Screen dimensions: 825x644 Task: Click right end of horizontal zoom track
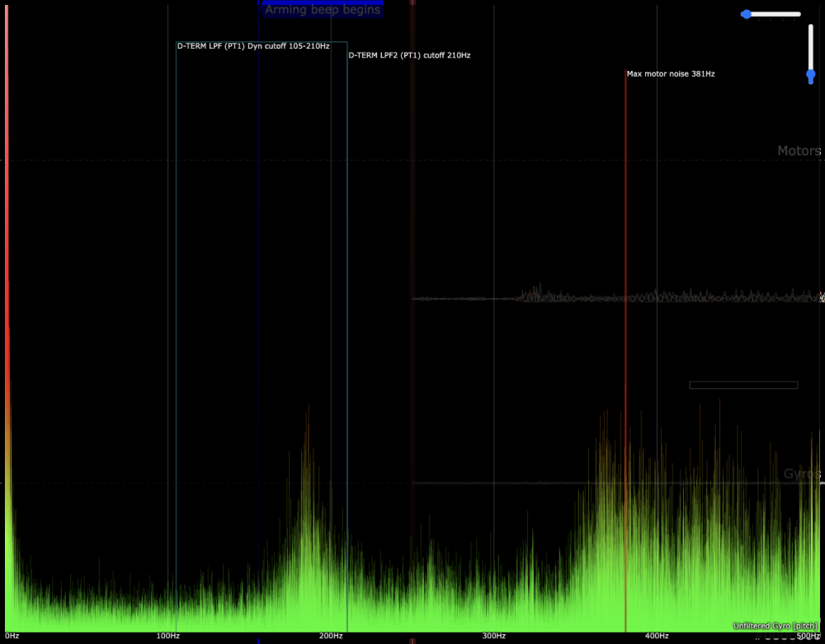799,14
